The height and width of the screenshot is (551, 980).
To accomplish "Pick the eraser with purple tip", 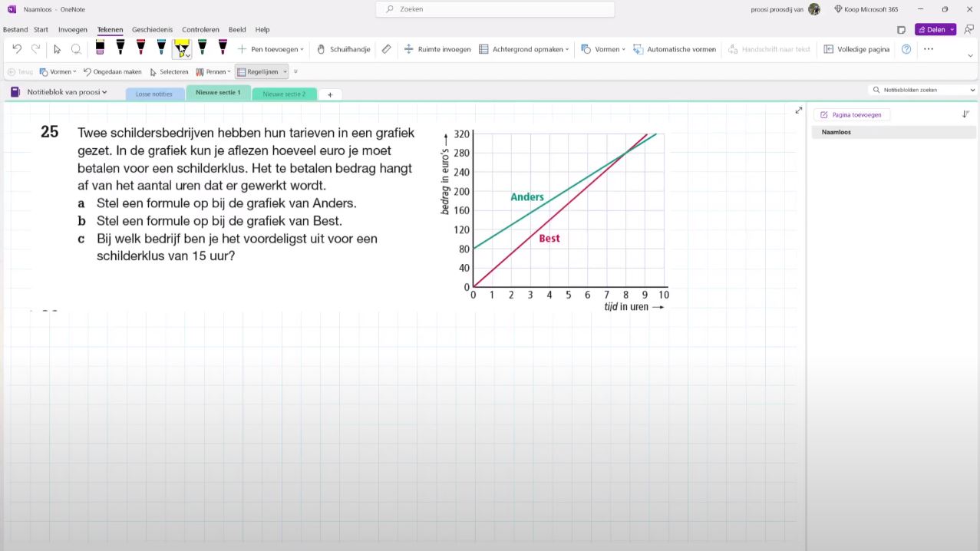I will coord(100,48).
